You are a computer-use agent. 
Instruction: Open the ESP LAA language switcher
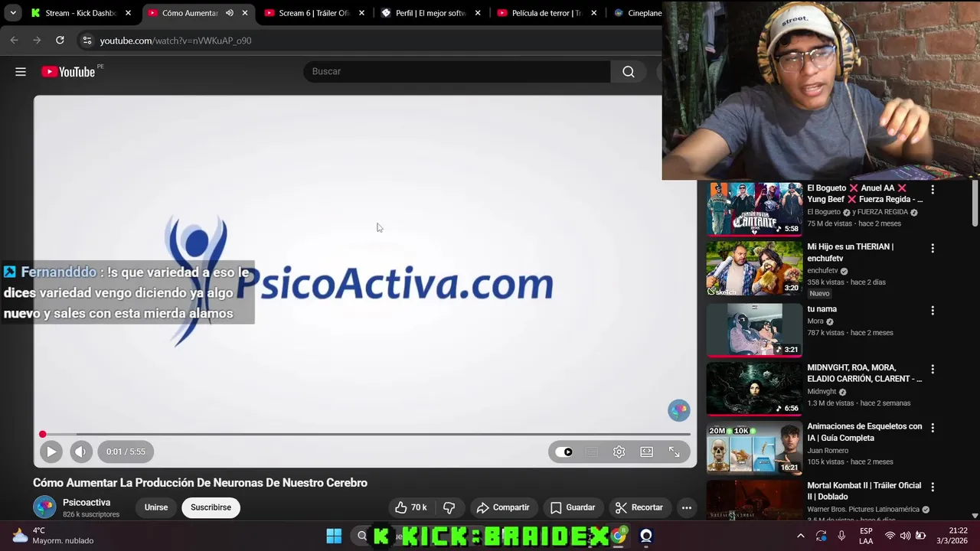point(866,536)
